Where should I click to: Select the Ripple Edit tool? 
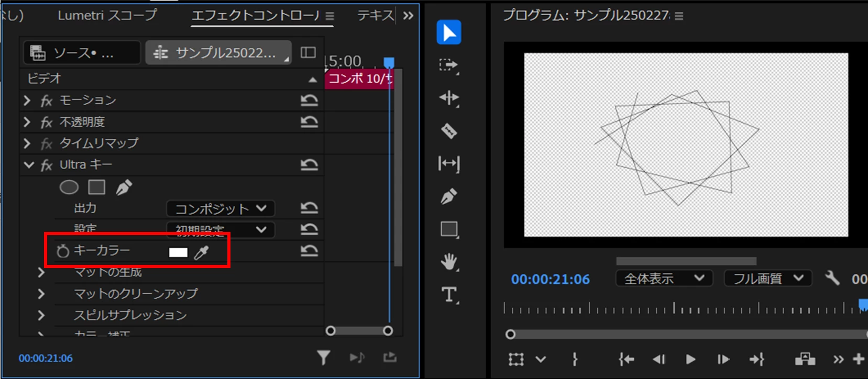click(x=449, y=98)
